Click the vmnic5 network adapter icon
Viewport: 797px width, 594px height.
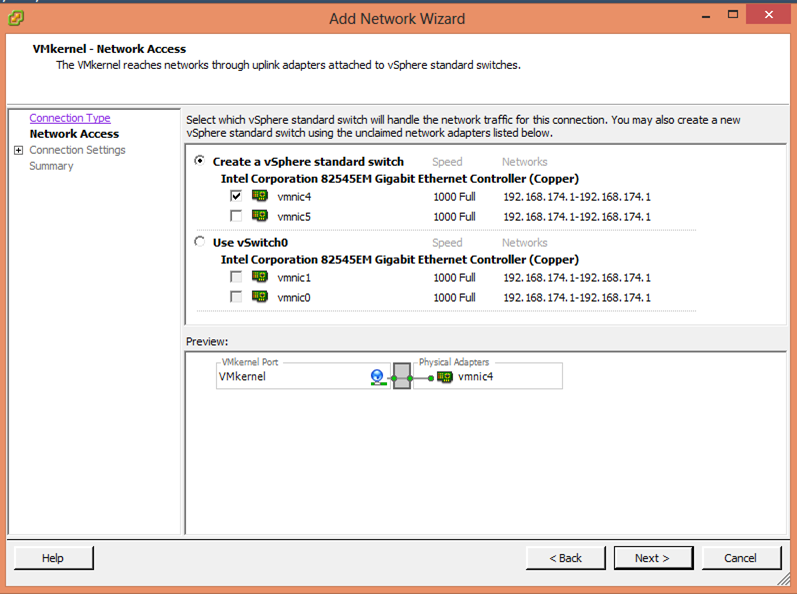260,216
